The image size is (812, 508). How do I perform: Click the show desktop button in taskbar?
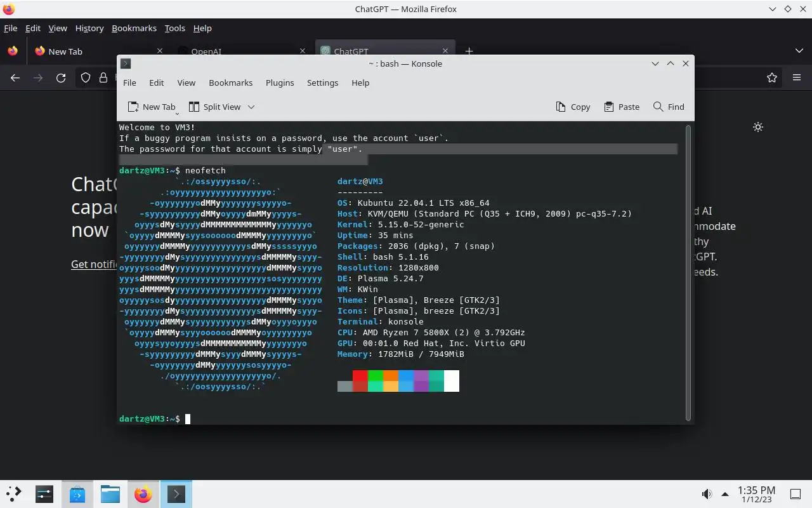[x=795, y=494]
